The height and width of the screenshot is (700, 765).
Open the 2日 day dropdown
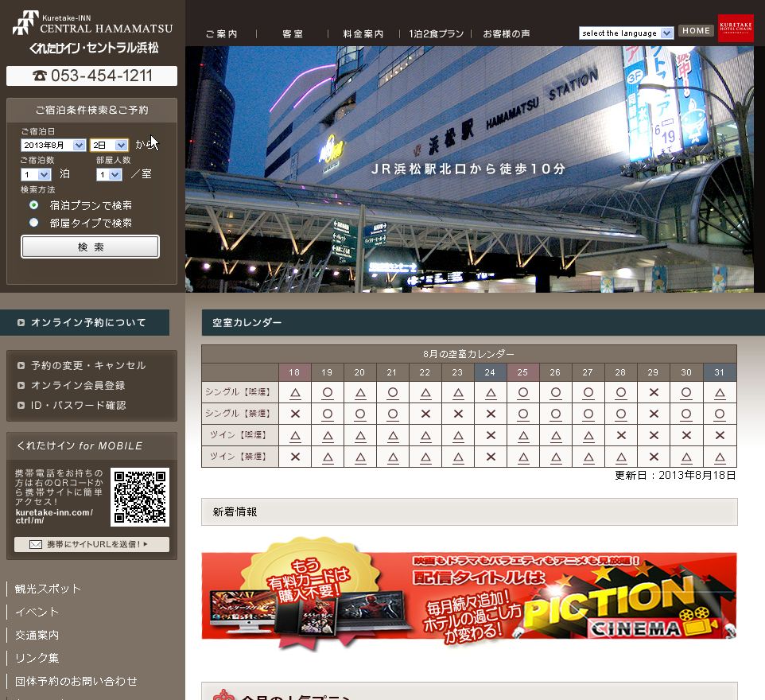coord(109,145)
